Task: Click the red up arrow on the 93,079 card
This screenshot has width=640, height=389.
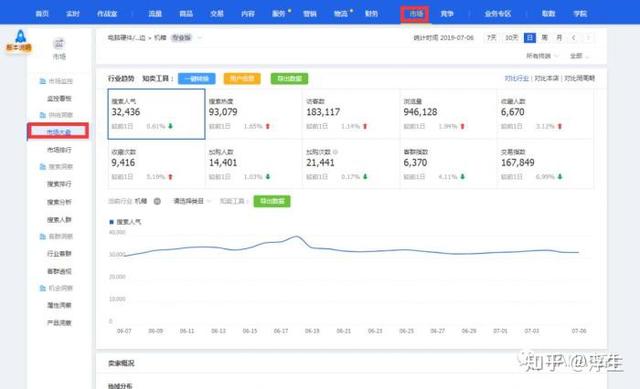Action: pyautogui.click(x=268, y=126)
